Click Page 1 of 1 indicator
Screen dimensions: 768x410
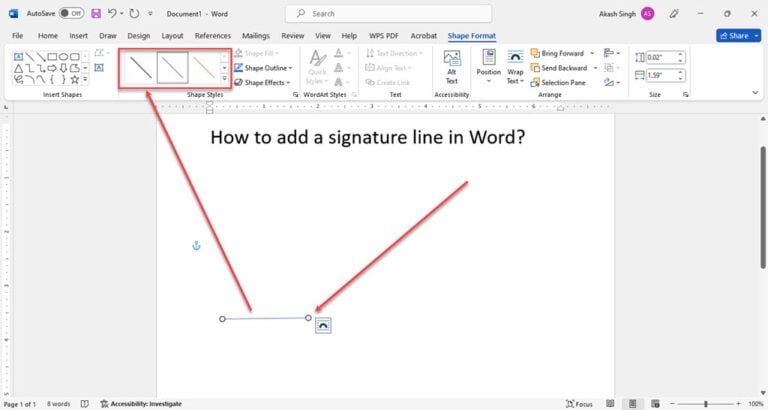tap(20, 404)
